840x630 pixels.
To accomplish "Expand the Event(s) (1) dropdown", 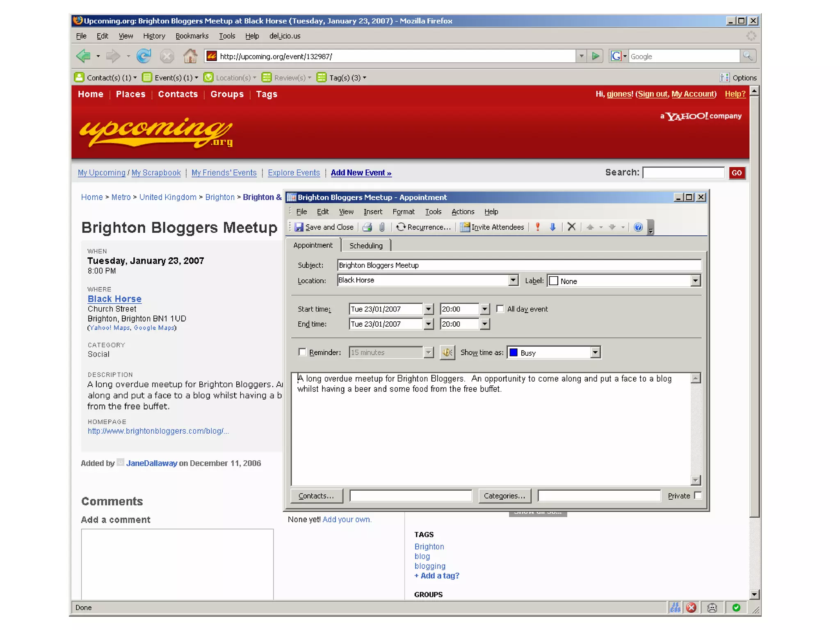I will pyautogui.click(x=196, y=77).
